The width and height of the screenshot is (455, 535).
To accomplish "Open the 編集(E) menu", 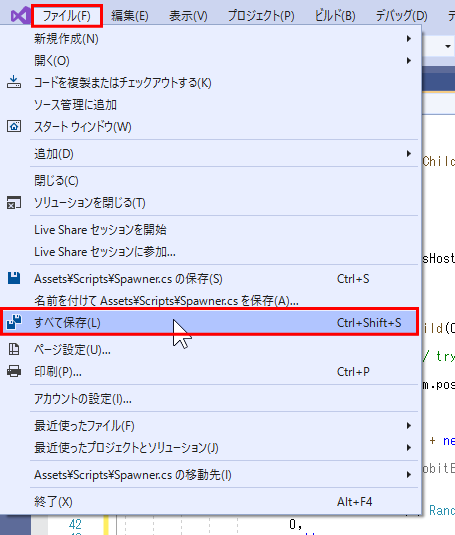I will pyautogui.click(x=130, y=16).
